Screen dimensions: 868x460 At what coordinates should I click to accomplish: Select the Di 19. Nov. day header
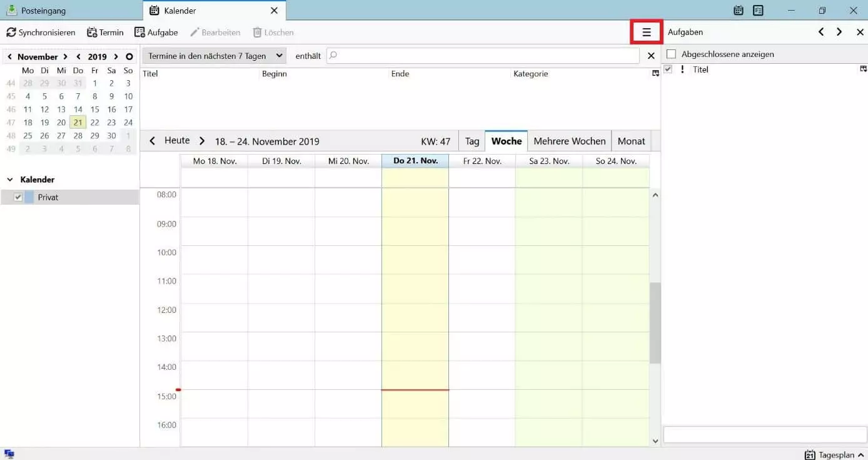(281, 161)
